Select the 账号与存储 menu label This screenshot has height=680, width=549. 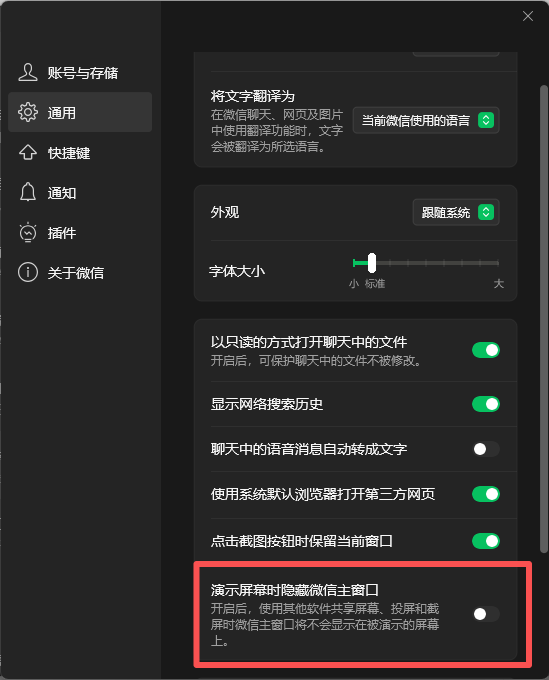tap(82, 73)
